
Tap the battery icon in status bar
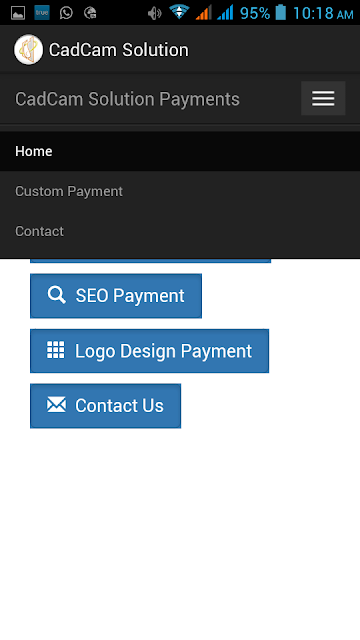[x=280, y=12]
